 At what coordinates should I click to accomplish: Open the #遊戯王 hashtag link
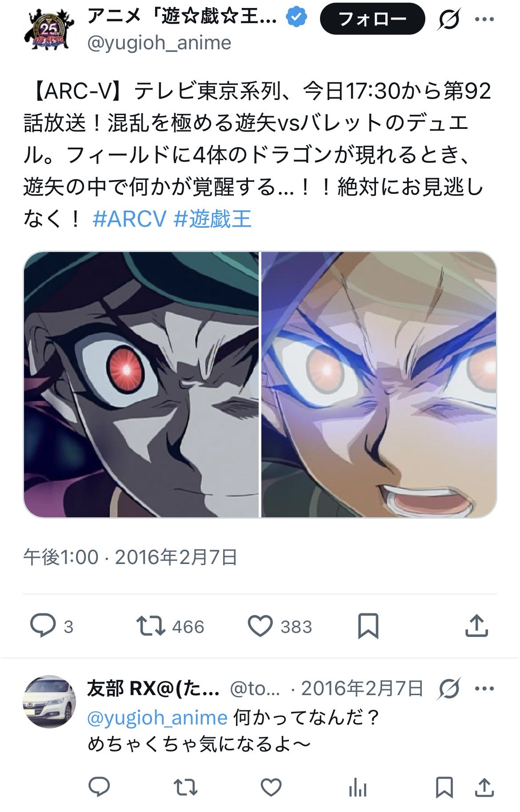[213, 218]
